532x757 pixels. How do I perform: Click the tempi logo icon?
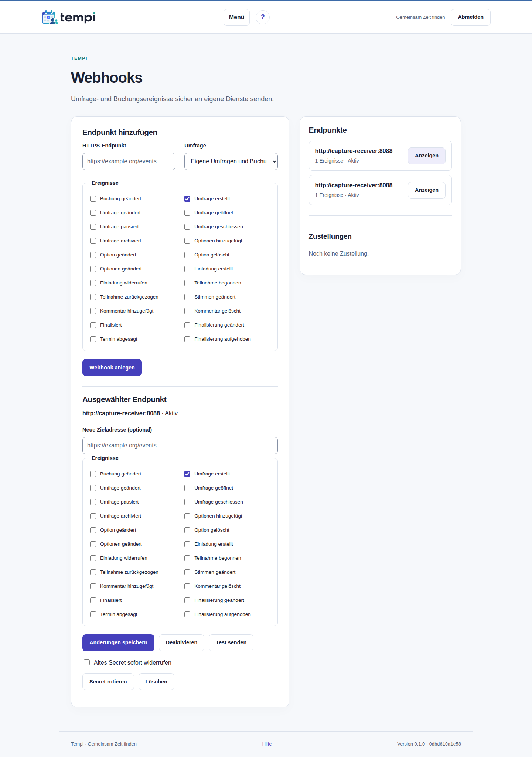click(x=50, y=17)
